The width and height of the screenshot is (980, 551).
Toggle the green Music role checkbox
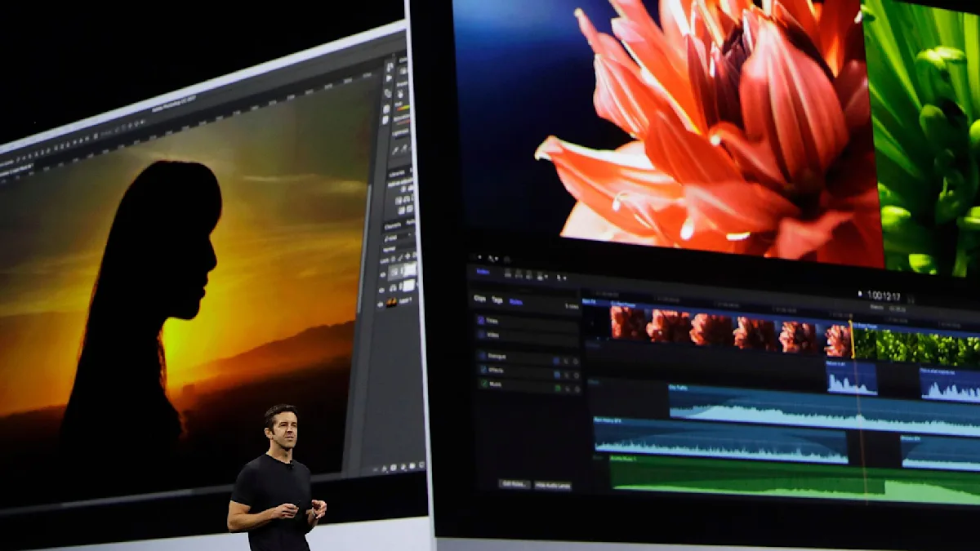click(x=484, y=384)
